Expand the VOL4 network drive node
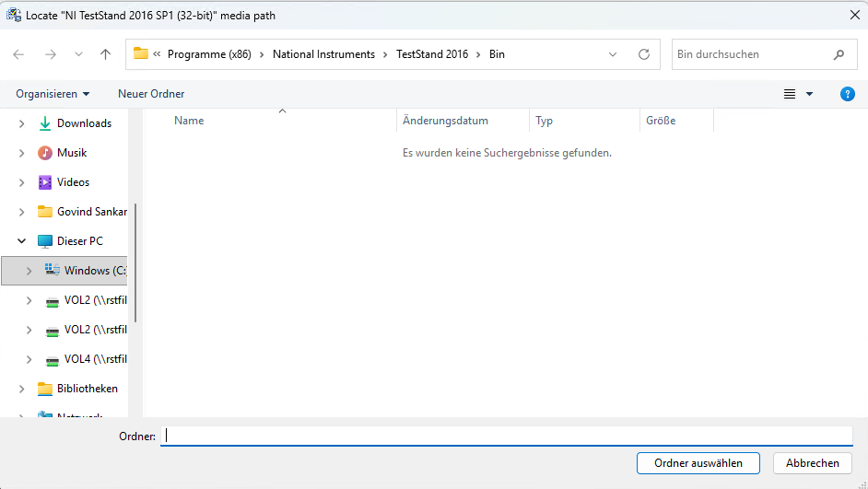Image resolution: width=868 pixels, height=489 pixels. tap(29, 359)
